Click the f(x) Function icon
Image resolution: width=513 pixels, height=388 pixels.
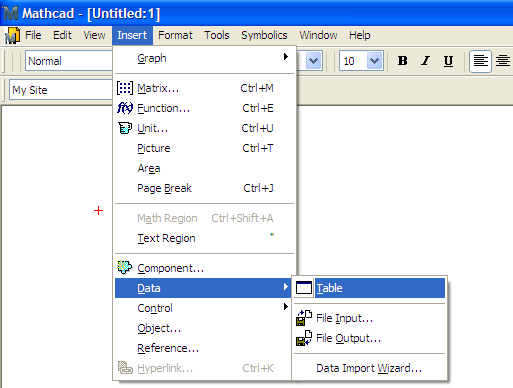pos(125,108)
